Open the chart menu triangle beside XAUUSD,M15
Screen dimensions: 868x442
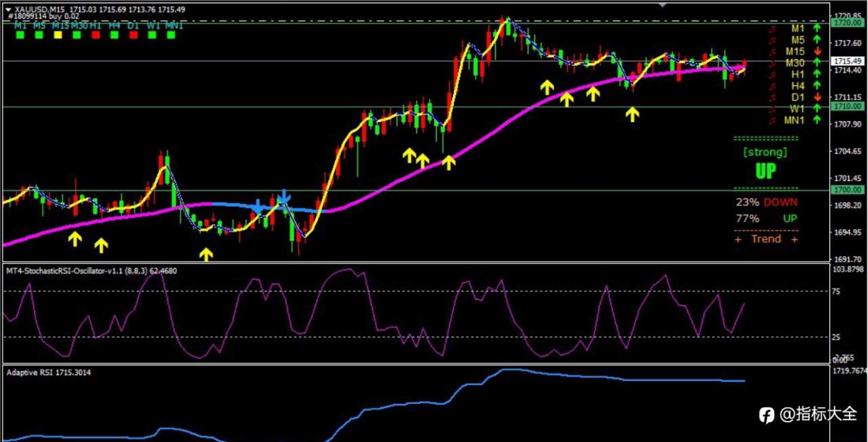[x=7, y=9]
